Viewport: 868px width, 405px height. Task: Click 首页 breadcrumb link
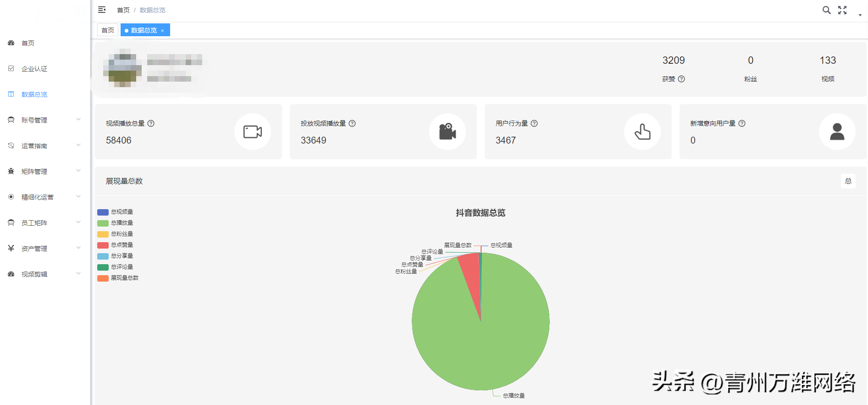pyautogui.click(x=123, y=10)
